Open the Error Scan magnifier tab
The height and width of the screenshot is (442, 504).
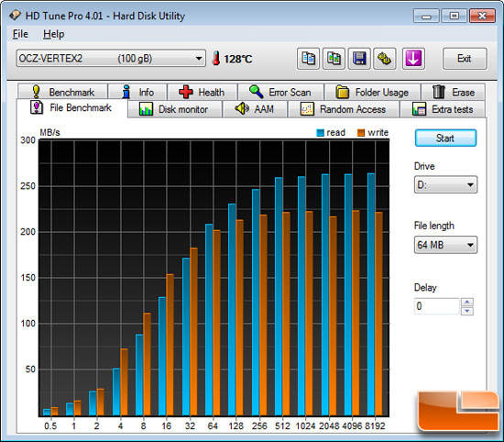(280, 92)
